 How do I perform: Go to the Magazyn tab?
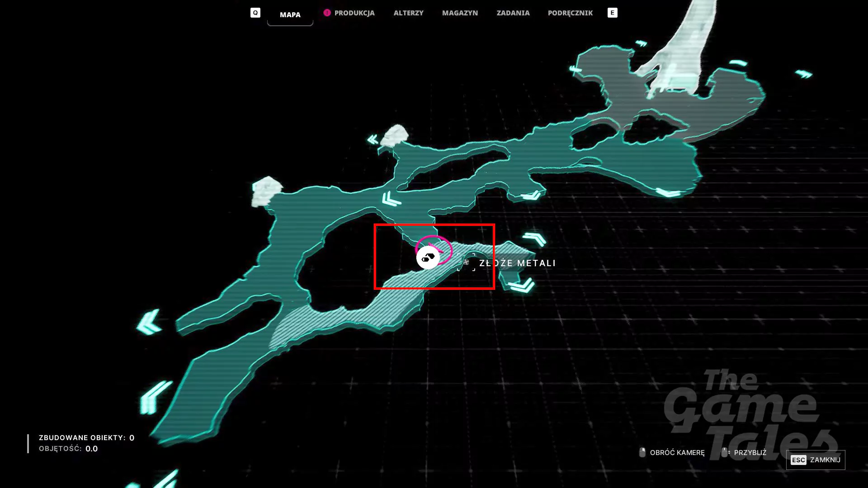pyautogui.click(x=460, y=13)
